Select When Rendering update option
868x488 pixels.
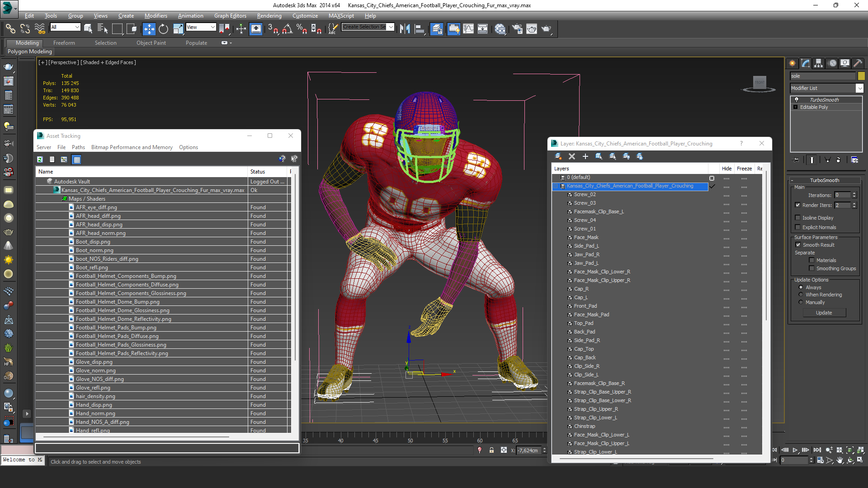pyautogui.click(x=801, y=295)
